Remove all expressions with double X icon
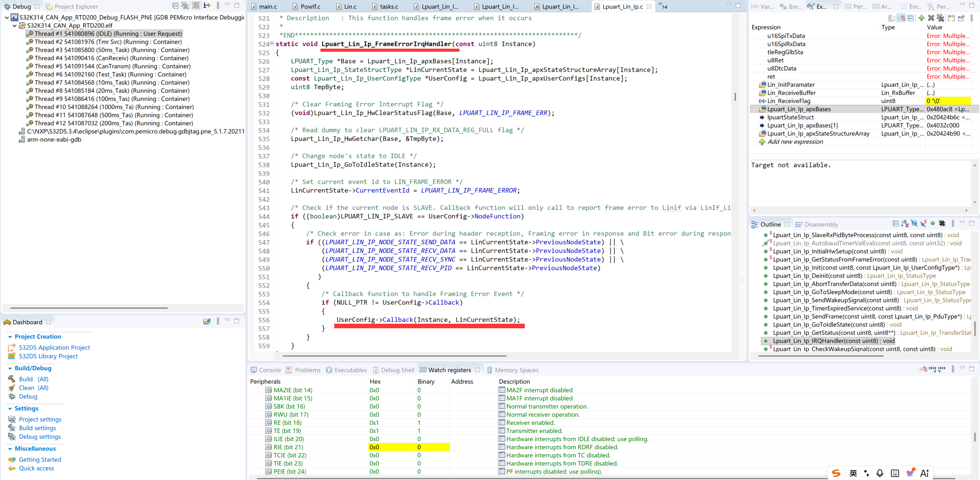The height and width of the screenshot is (480, 980). pos(941,18)
